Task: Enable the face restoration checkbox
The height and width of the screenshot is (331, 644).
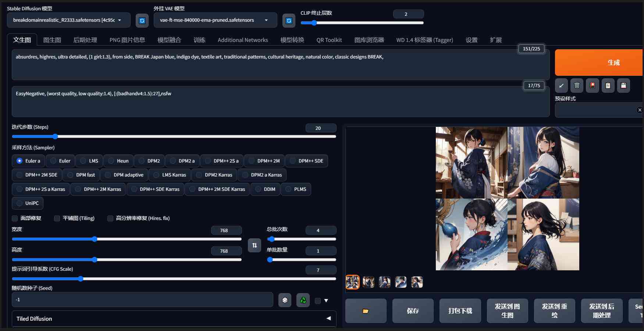Action: click(15, 218)
